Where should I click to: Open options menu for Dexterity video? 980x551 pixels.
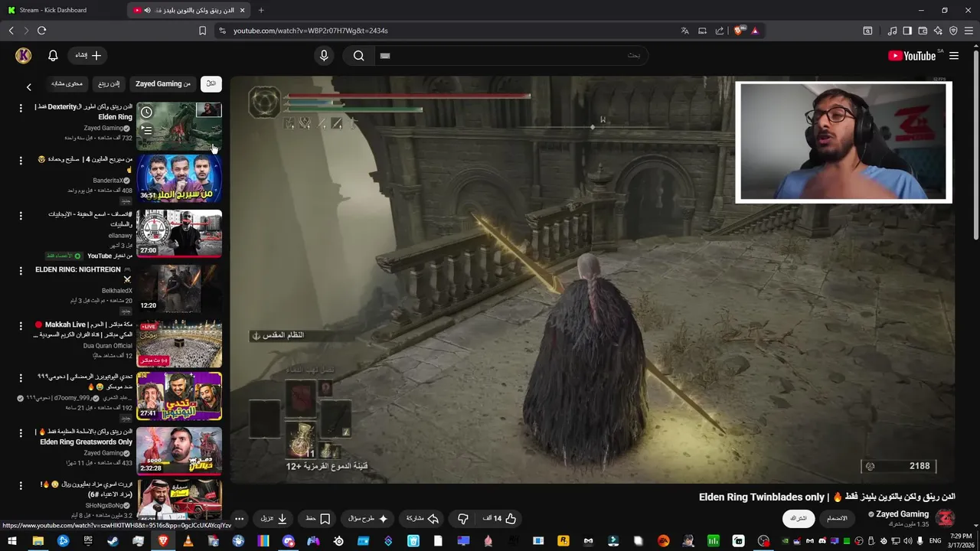pos(21,108)
